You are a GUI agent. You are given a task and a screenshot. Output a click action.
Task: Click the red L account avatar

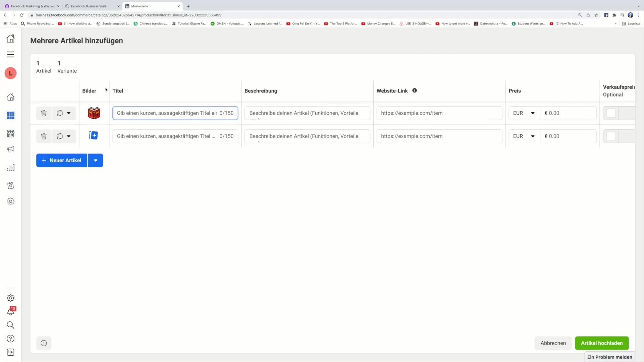coord(10,73)
